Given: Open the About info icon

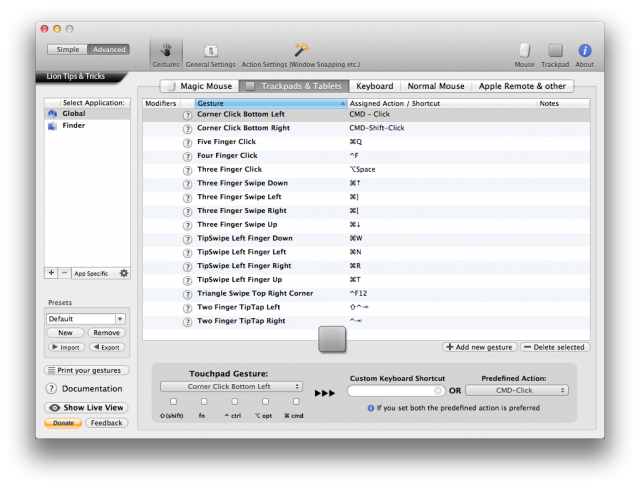Looking at the screenshot, I should click(584, 55).
